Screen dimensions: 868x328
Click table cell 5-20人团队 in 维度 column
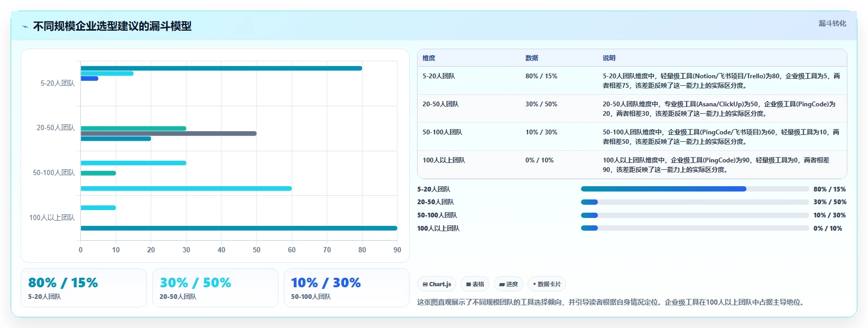[x=439, y=76]
